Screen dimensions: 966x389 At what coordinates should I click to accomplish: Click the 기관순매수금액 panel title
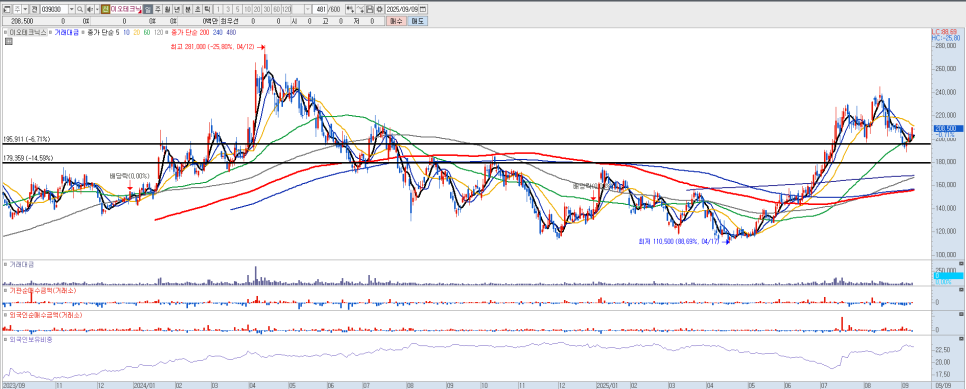(x=42, y=290)
